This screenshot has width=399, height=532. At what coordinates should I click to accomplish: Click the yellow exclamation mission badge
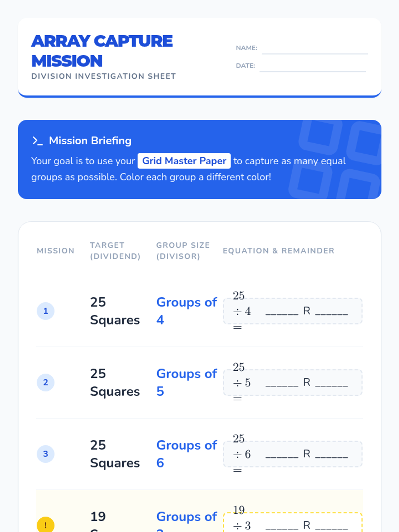46,525
